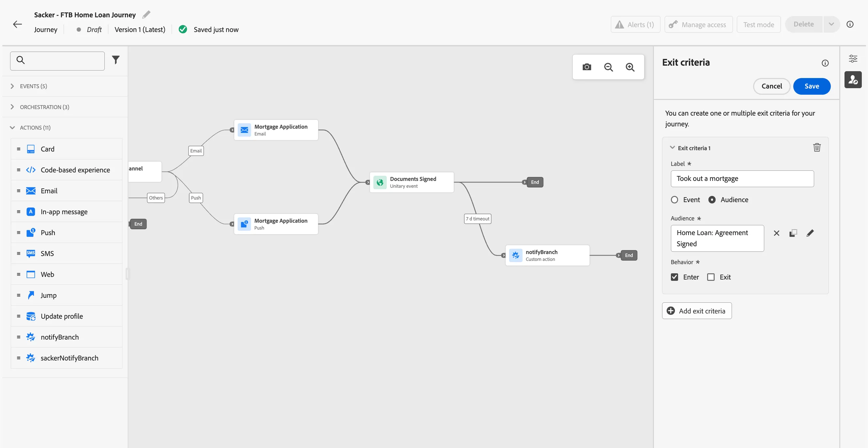Click the Save button

tap(812, 86)
